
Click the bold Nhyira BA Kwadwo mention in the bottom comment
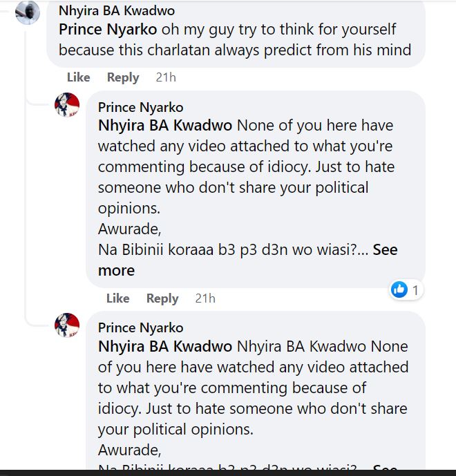point(166,346)
